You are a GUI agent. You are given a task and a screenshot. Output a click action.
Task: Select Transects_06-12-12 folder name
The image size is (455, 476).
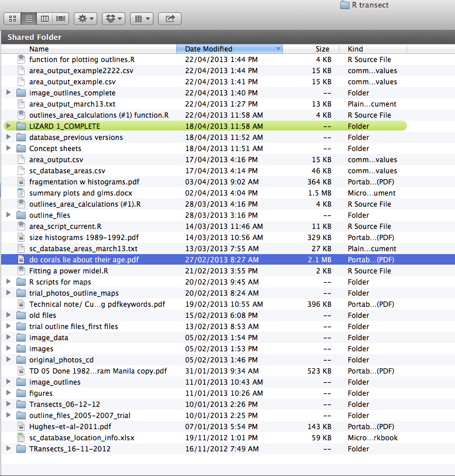(x=64, y=405)
